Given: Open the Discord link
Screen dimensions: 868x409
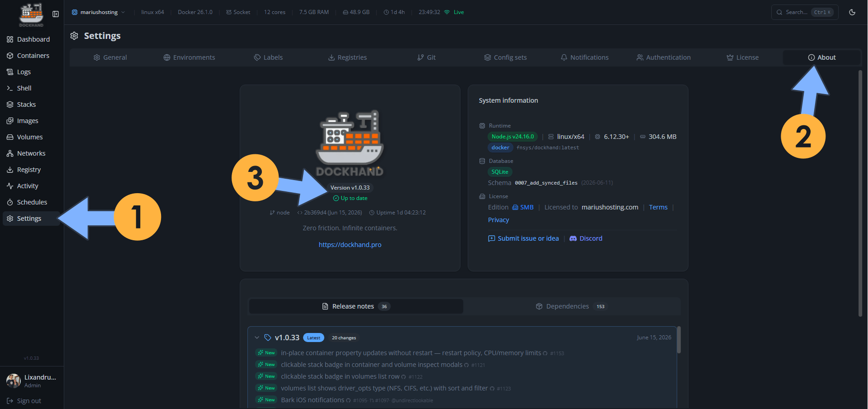Looking at the screenshot, I should pyautogui.click(x=586, y=238).
